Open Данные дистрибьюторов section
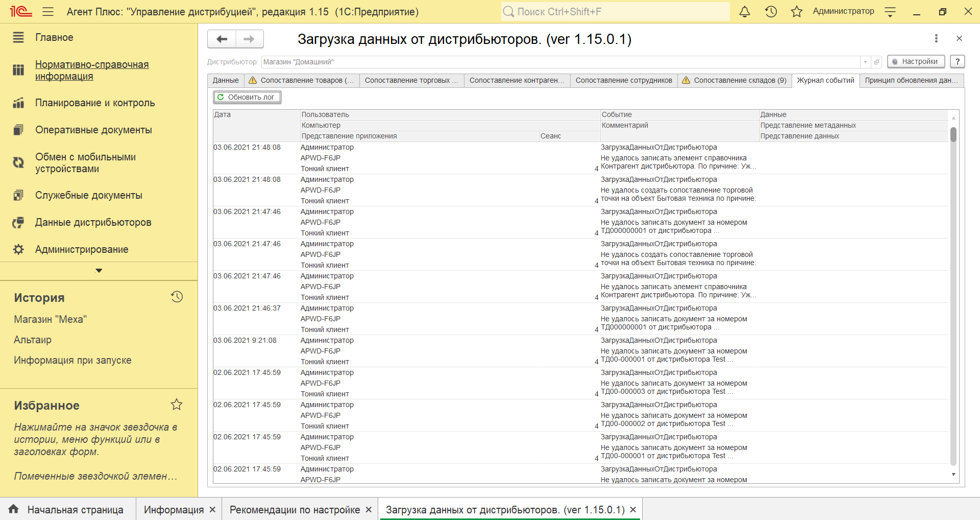 click(93, 222)
